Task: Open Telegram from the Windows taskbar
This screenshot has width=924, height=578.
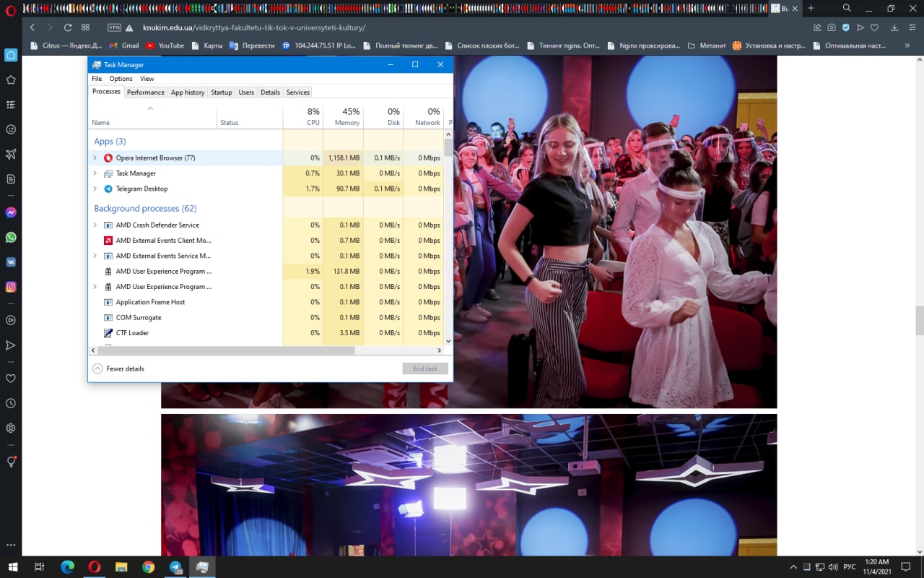Action: pyautogui.click(x=175, y=567)
